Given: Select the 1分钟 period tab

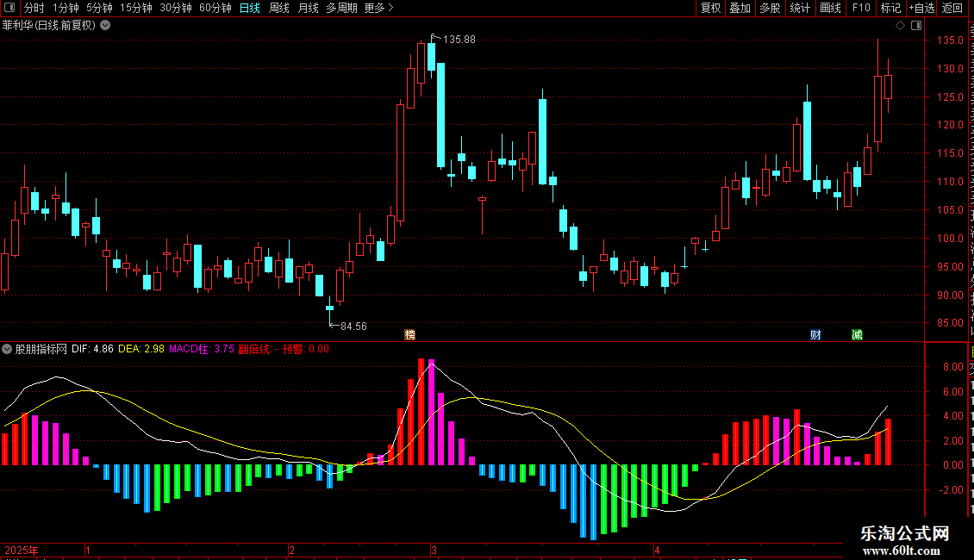Looking at the screenshot, I should coord(66,8).
